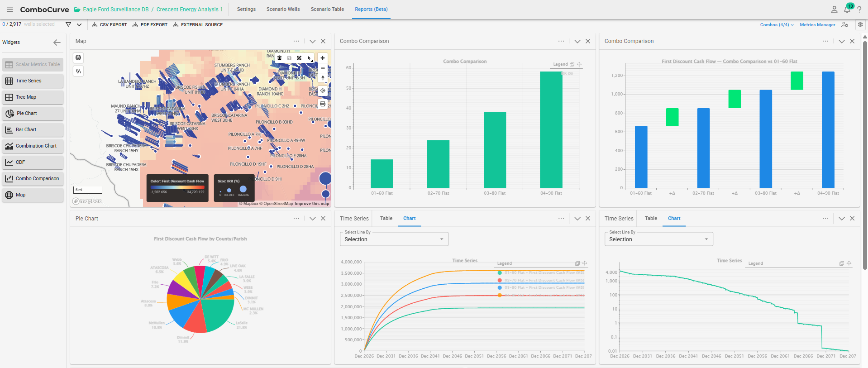The image size is (868, 368).
Task: Open the left Select Line By dropdown
Action: [394, 239]
